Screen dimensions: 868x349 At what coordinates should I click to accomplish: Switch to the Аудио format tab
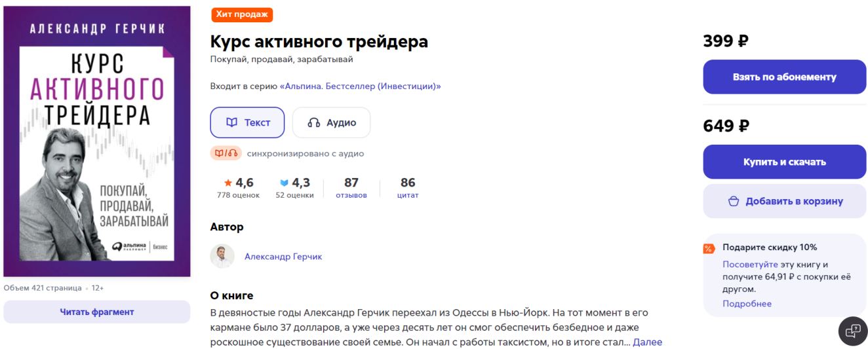tap(331, 122)
